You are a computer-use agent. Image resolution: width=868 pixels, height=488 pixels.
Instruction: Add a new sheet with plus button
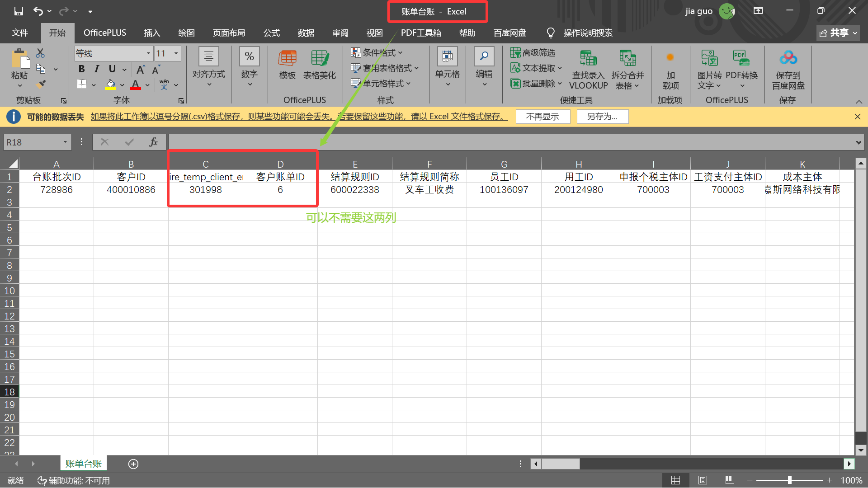click(133, 464)
